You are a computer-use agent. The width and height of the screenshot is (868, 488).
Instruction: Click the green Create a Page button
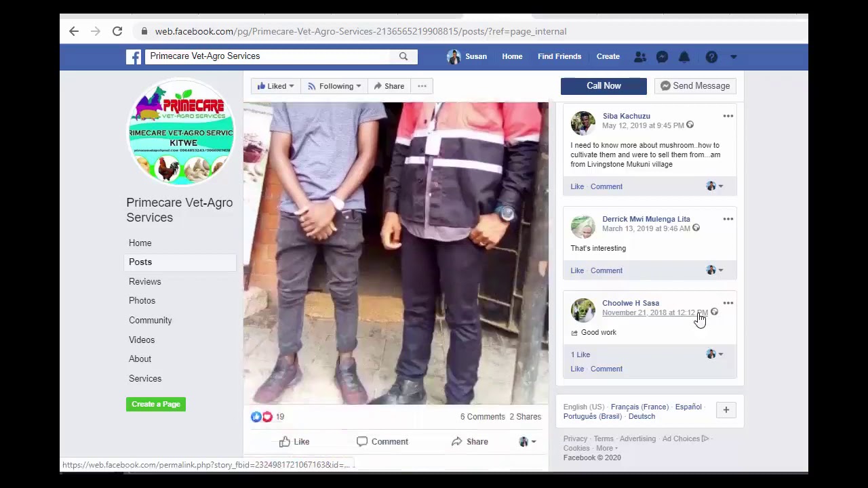pyautogui.click(x=156, y=404)
